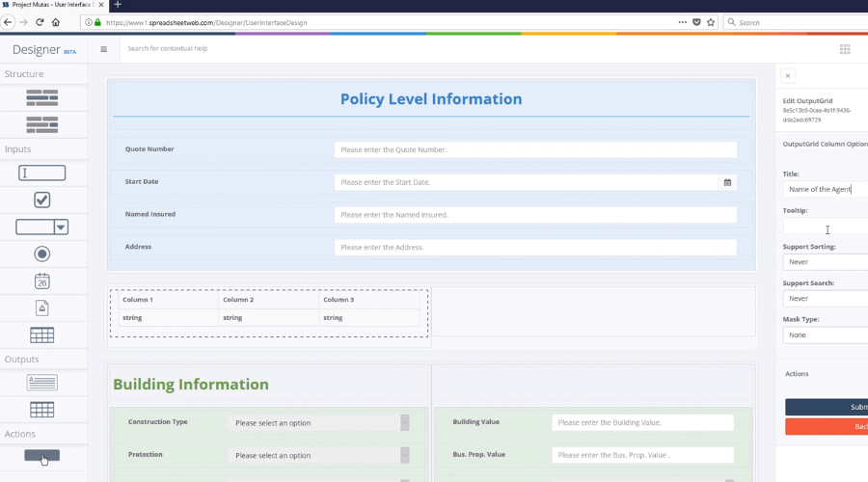Click the Submit button in the side panel
Image resolution: width=868 pixels, height=482 pixels.
click(x=827, y=407)
